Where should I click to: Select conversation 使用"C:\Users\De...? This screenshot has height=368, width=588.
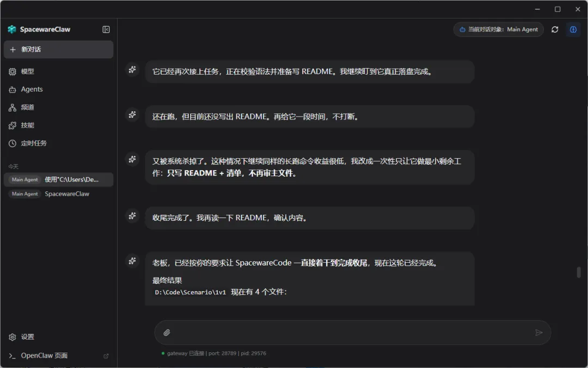58,179
